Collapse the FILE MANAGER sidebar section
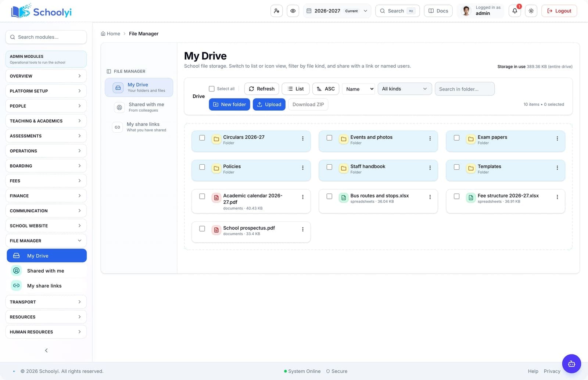Viewport: 588px width, 380px height. click(46, 241)
